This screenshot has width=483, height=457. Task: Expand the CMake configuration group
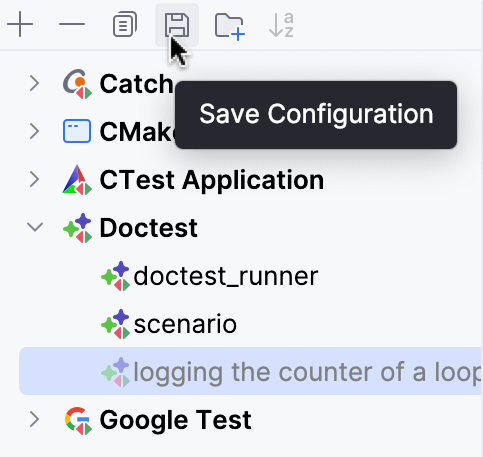[x=35, y=131]
